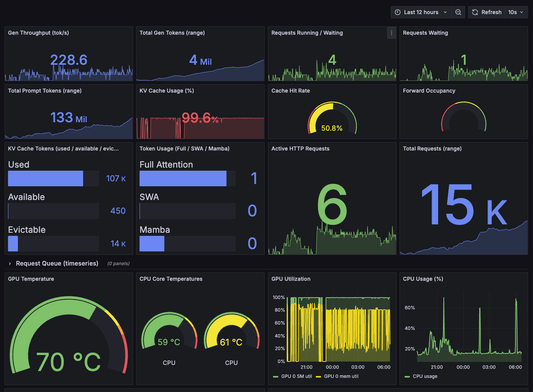The height and width of the screenshot is (392, 533).
Task: Click the 450 Available tokens value
Action: tap(118, 211)
